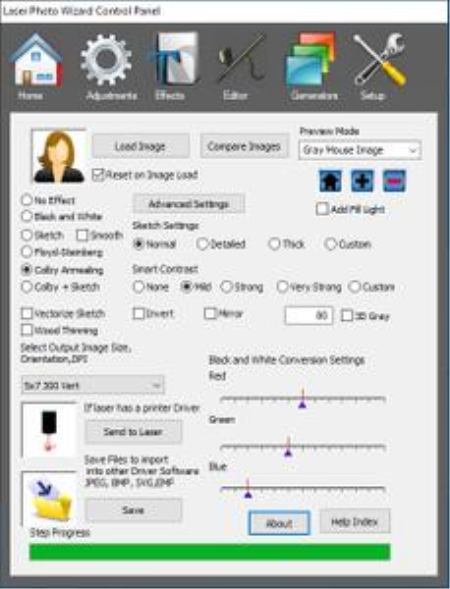Viewport: 450px width, 589px height.
Task: Click the Red conversion slider
Action: coord(303,399)
